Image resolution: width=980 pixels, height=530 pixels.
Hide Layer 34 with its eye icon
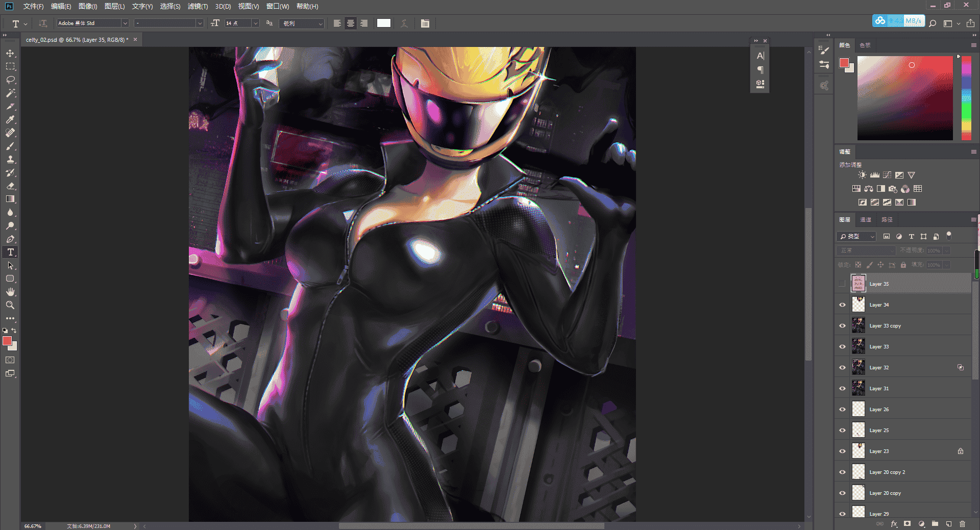tap(842, 305)
